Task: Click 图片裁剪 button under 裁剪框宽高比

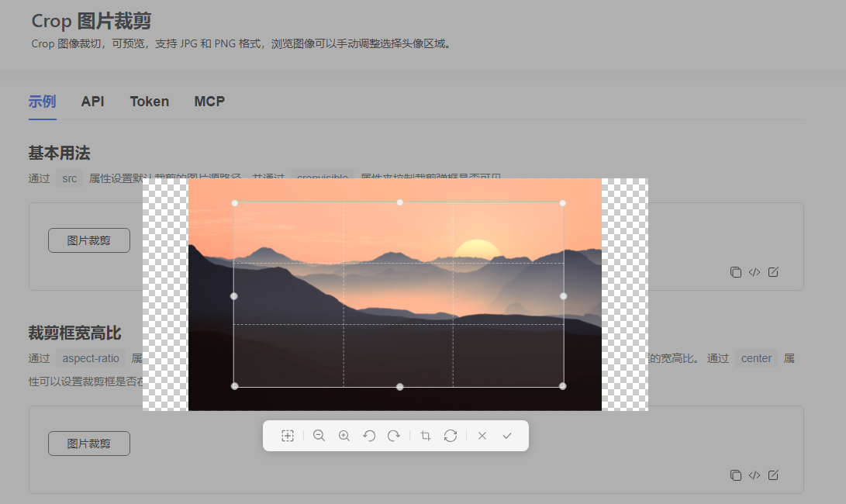Action: (89, 443)
